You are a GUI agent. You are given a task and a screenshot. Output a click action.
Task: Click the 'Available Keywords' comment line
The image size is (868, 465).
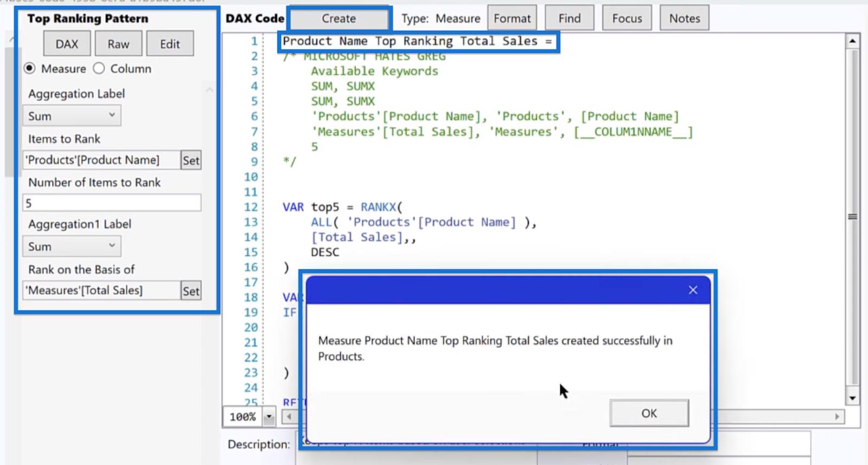(x=374, y=71)
